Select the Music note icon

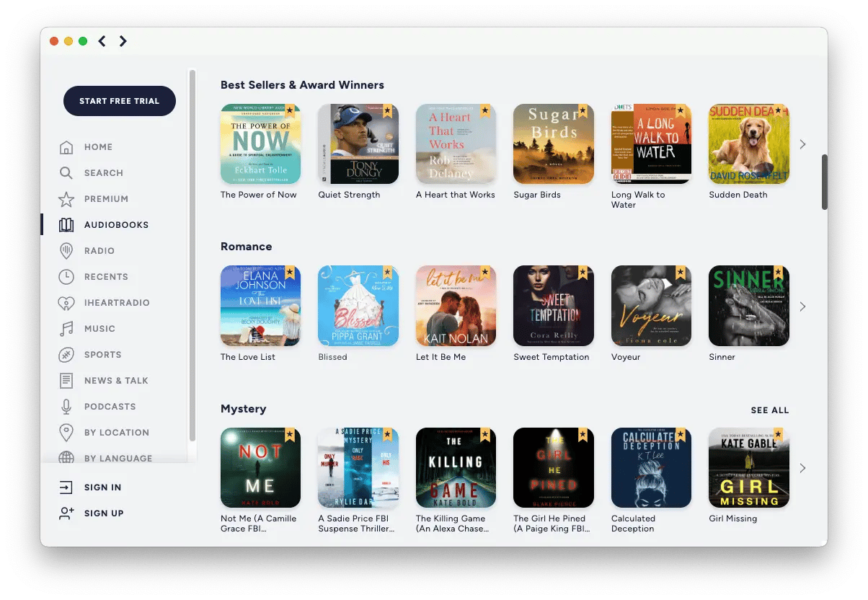(66, 329)
